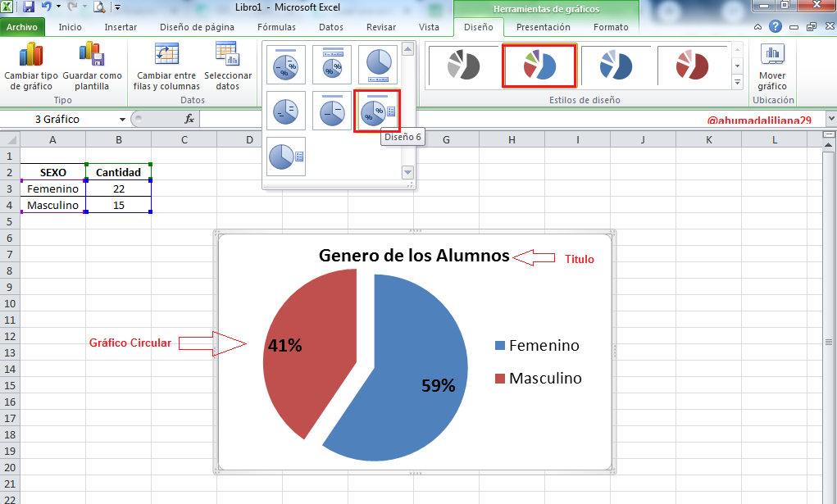Save workbook with quick access Save icon
The image size is (837, 504).
coord(29,7)
